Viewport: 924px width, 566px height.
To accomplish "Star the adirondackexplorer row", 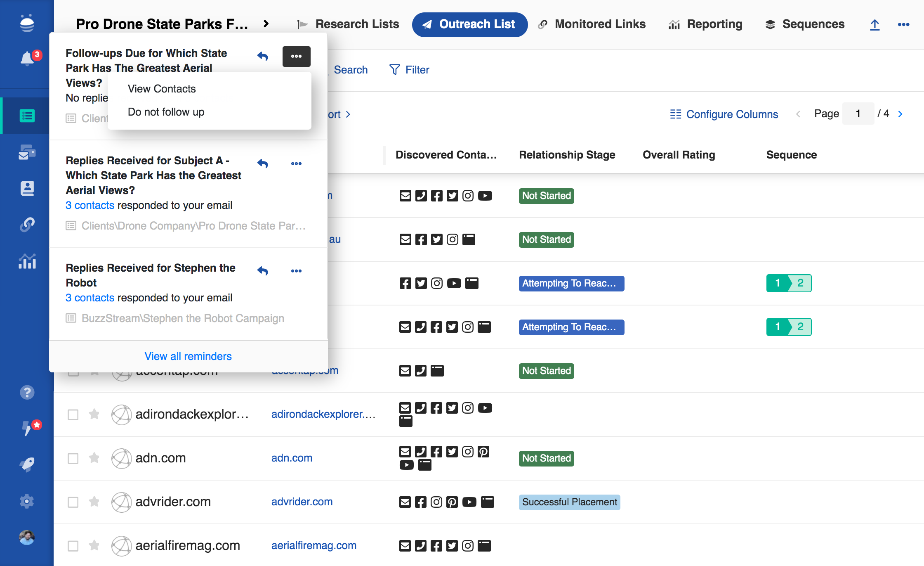I will tap(94, 414).
